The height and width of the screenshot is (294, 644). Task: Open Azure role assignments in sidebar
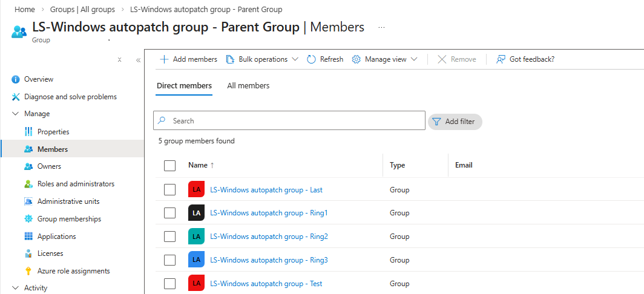click(x=72, y=271)
